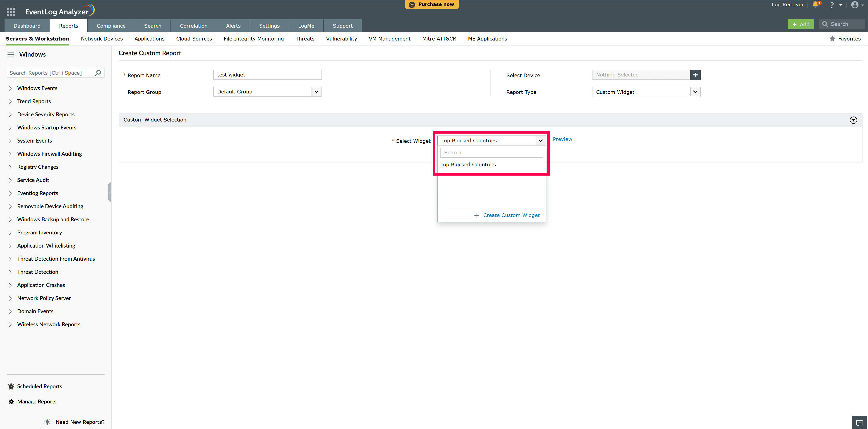
Task: Click the notifications bell icon
Action: point(815,5)
